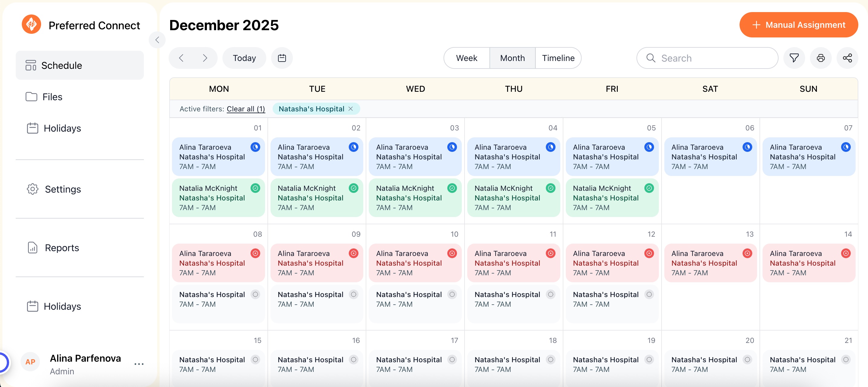Screen dimensions: 868x387
Task: Click Manual Assignment button
Action: click(x=798, y=24)
